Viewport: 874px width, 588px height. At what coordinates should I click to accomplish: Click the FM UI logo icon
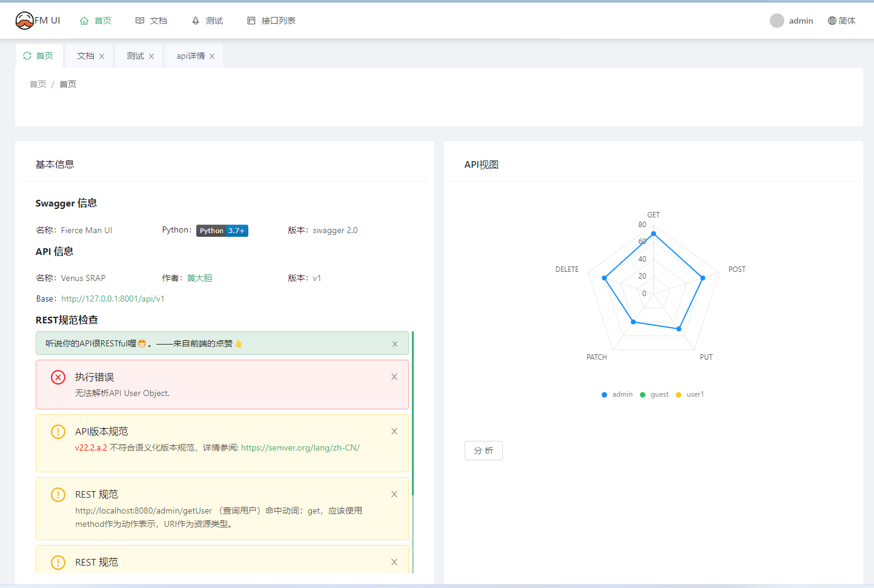24,21
